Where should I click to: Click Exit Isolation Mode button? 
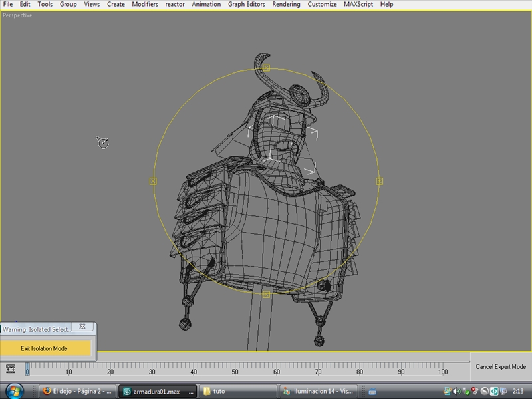pyautogui.click(x=45, y=348)
